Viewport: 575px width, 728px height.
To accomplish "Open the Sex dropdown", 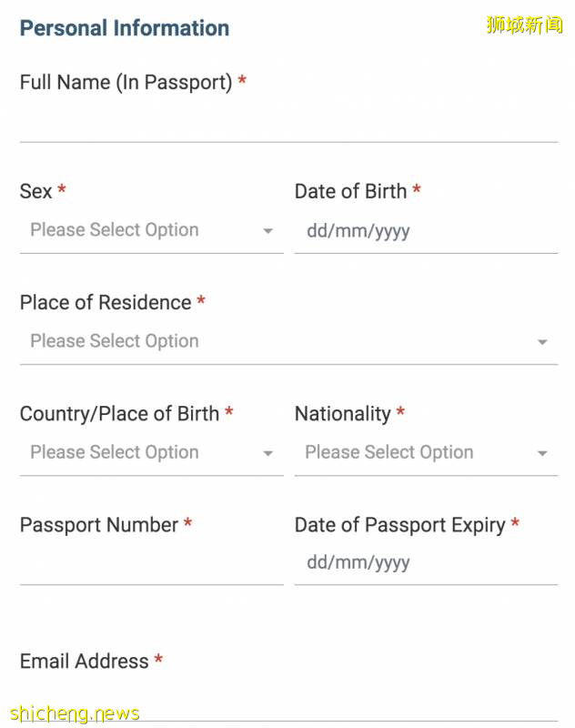I will (136, 230).
